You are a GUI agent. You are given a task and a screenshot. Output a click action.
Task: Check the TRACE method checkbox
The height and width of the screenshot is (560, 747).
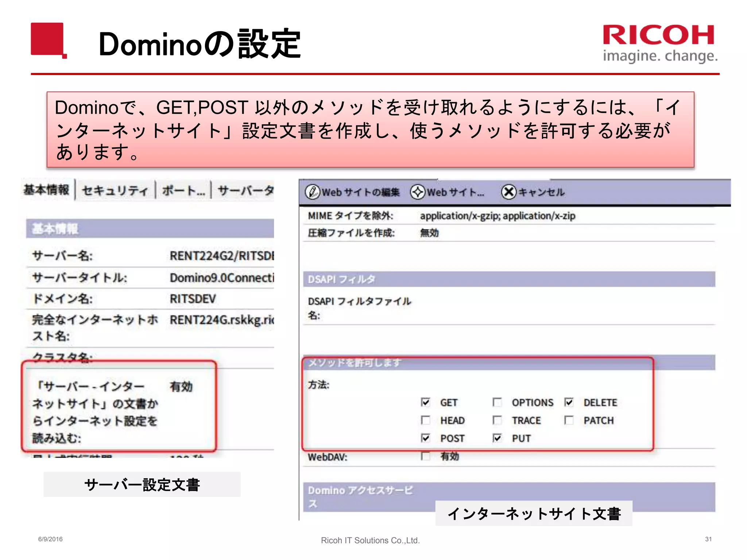497,420
